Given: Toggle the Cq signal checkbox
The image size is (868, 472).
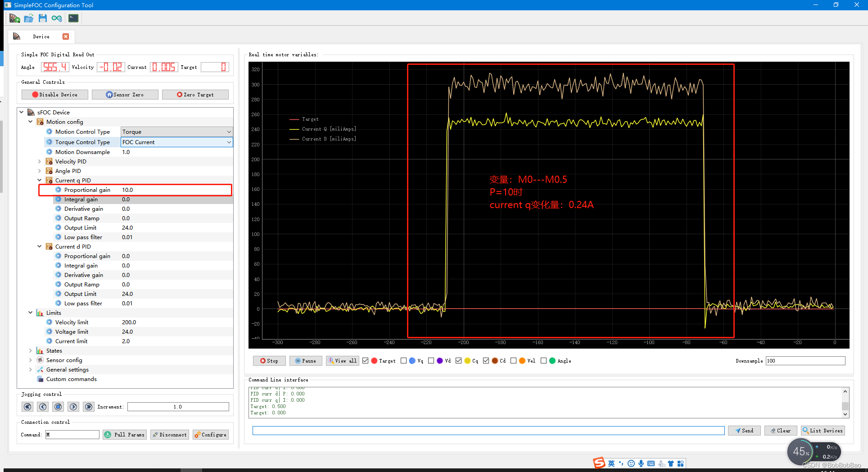Looking at the screenshot, I should tap(458, 361).
